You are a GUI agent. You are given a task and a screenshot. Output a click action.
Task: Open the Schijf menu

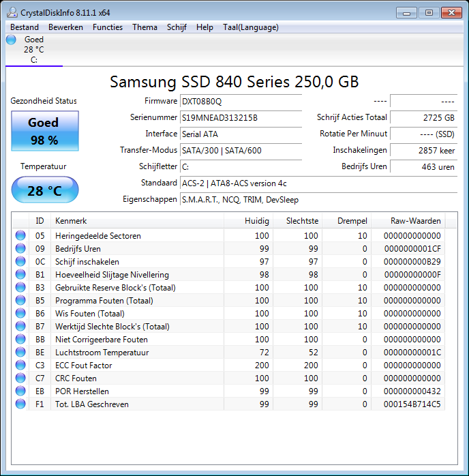(x=177, y=27)
